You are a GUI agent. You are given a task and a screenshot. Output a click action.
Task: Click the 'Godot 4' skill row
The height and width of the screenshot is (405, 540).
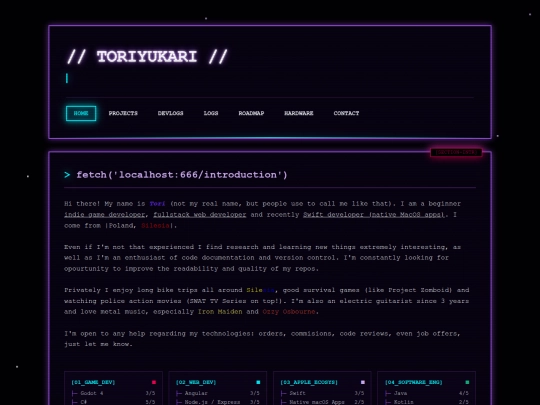[x=113, y=393]
